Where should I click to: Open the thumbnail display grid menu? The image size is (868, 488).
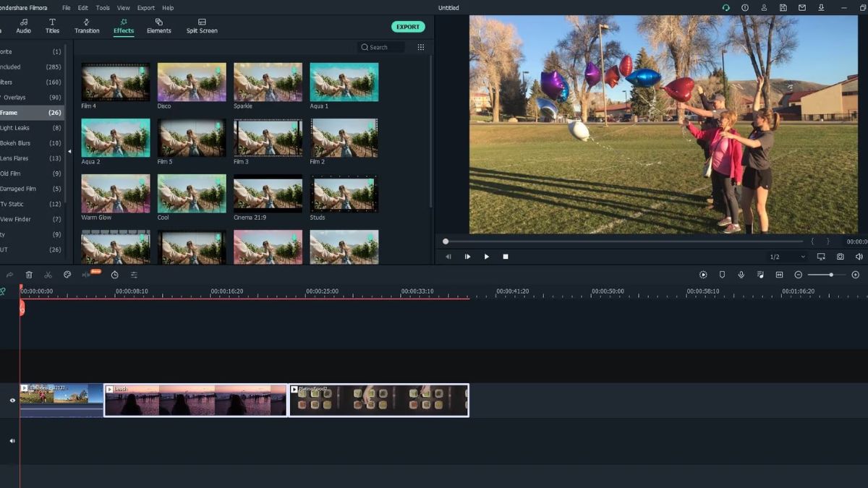pyautogui.click(x=420, y=46)
